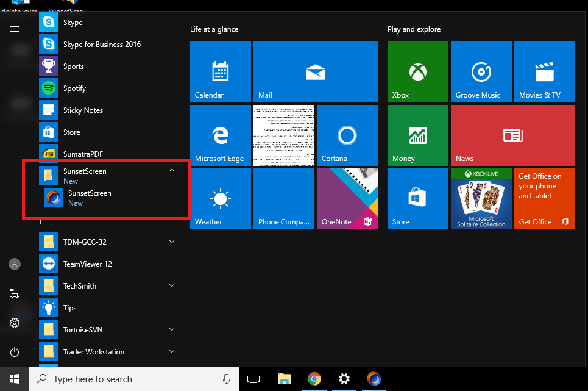Switch to Google Chrome on the taskbar
This screenshot has height=391, width=588.
(314, 379)
